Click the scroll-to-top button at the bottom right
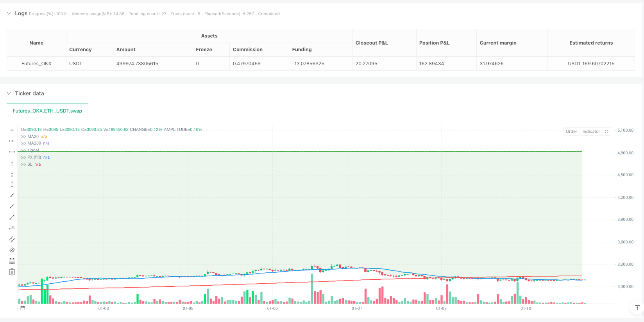Screen dimensions: 644x322 tap(637, 308)
